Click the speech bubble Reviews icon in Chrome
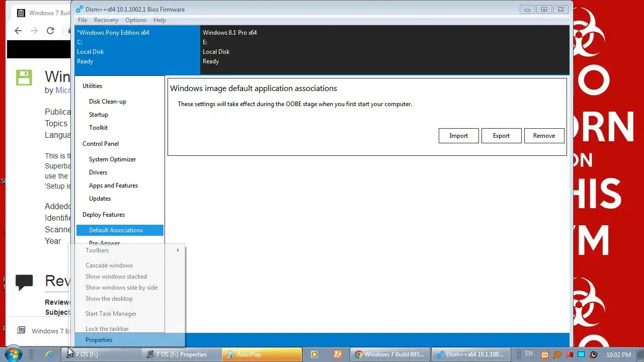Screen dimensions: 644x362 pyautogui.click(x=24, y=282)
